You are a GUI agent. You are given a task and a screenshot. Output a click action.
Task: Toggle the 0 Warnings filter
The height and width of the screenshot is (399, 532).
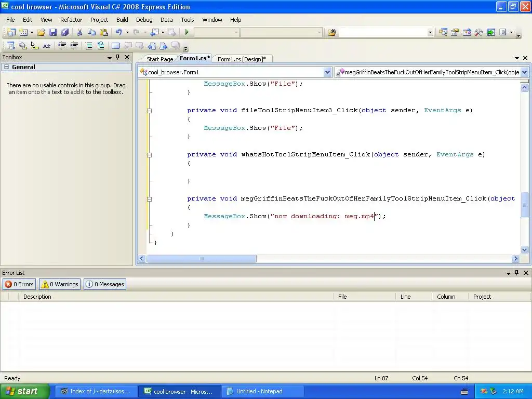pos(60,284)
